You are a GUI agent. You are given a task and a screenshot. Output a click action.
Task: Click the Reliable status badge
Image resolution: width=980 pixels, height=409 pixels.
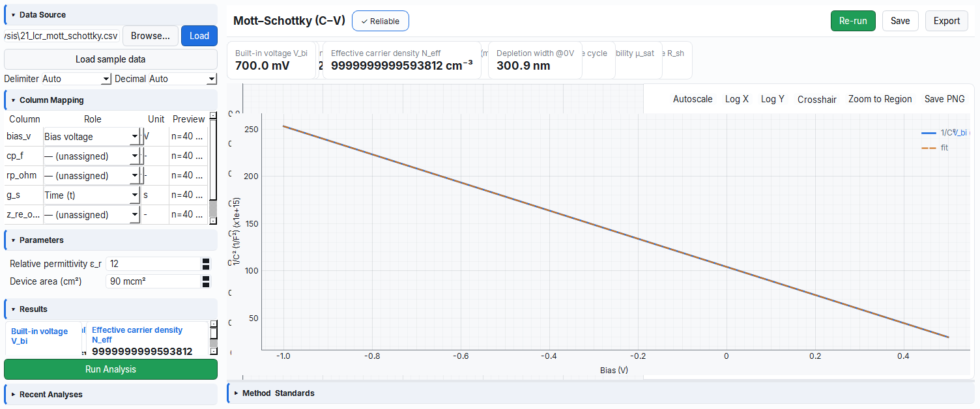(x=381, y=21)
